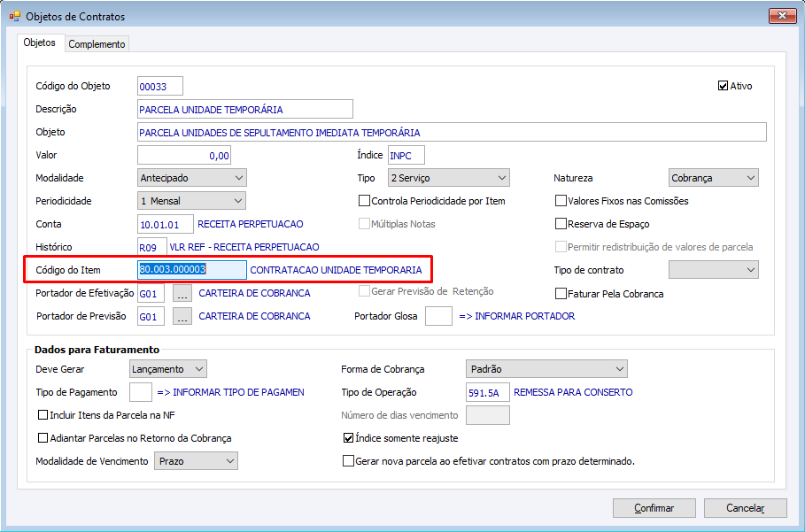Image resolution: width=805 pixels, height=532 pixels.
Task: Expand the Periodicidade dropdown showing Mensal
Action: tap(191, 201)
